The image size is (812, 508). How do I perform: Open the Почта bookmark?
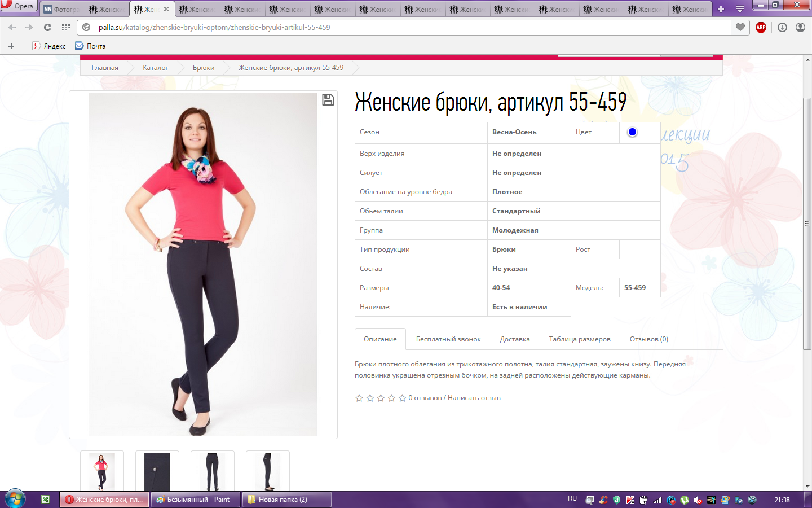click(x=91, y=46)
